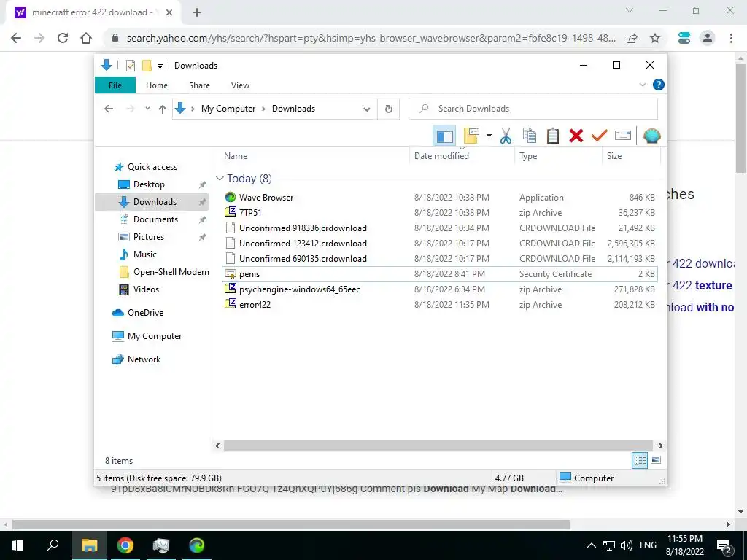Switch to large thumbnails view button
Screen dimensions: 747x560
pos(656,460)
